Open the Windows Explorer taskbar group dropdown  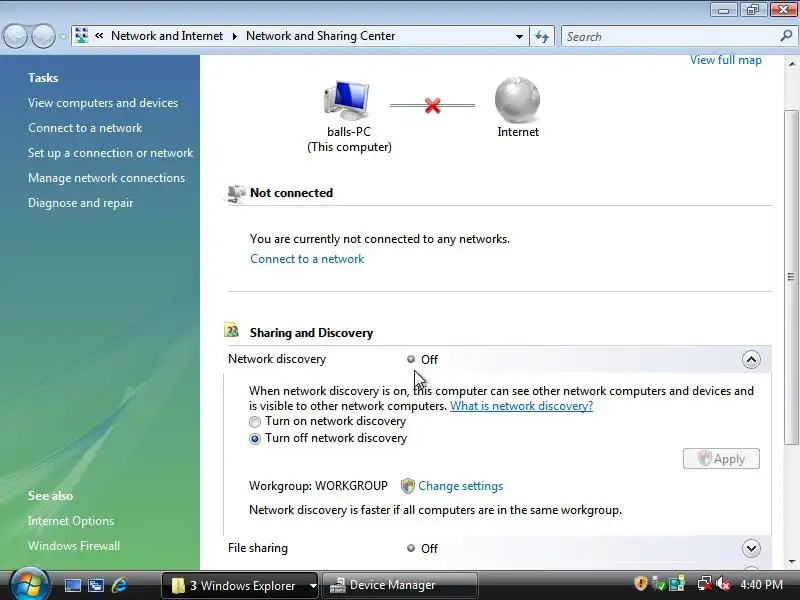coord(313,586)
